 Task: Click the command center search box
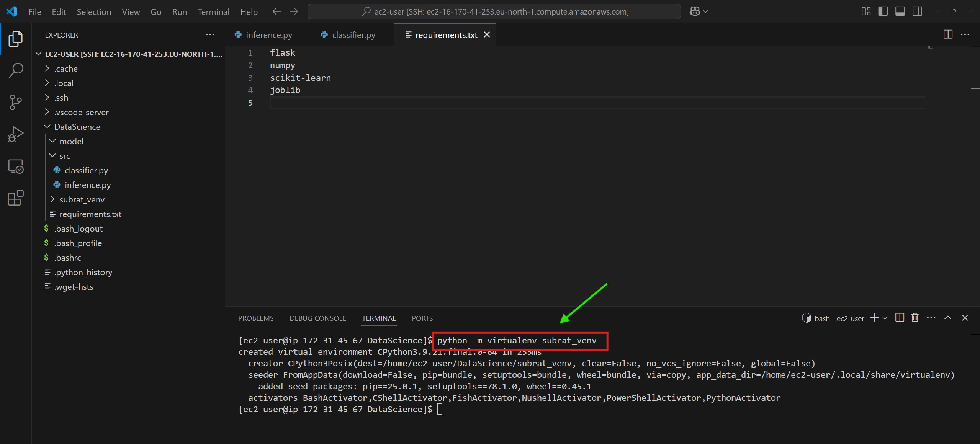[494, 11]
